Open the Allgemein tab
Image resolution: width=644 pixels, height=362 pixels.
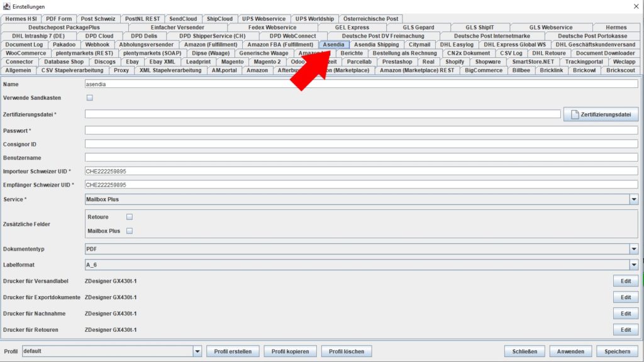coord(18,70)
